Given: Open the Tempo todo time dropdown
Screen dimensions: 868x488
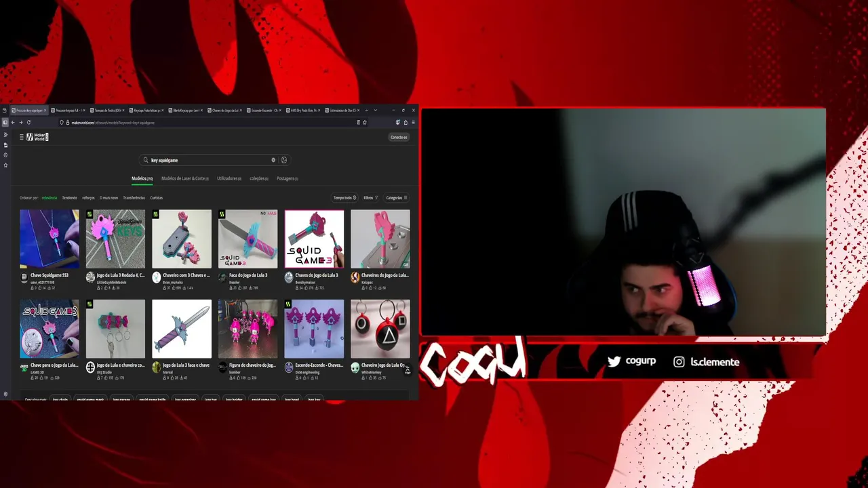Looking at the screenshot, I should 344,198.
